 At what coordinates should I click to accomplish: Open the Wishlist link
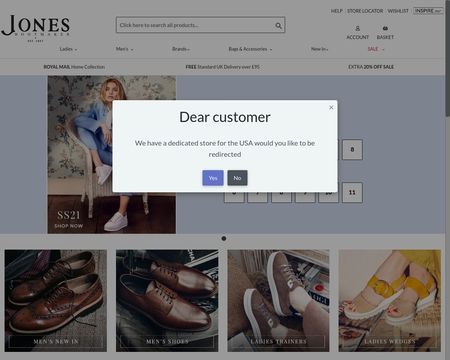tap(398, 11)
